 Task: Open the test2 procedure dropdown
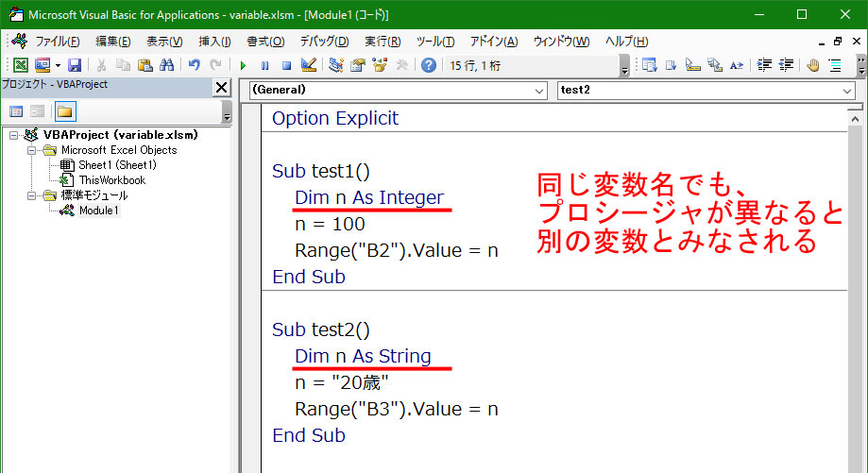pos(847,91)
